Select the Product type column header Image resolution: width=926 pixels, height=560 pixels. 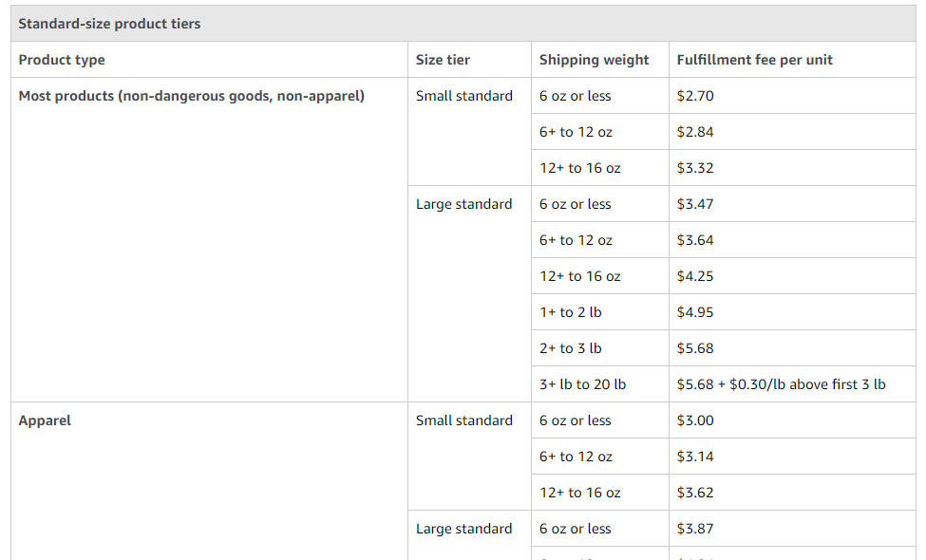(209, 60)
